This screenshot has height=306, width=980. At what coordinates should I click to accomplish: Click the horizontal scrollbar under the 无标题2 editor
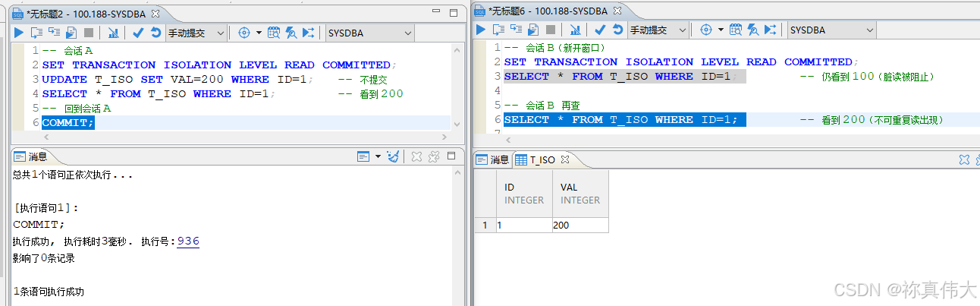coord(247,137)
